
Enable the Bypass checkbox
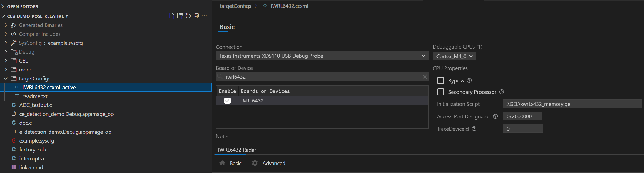click(x=440, y=81)
